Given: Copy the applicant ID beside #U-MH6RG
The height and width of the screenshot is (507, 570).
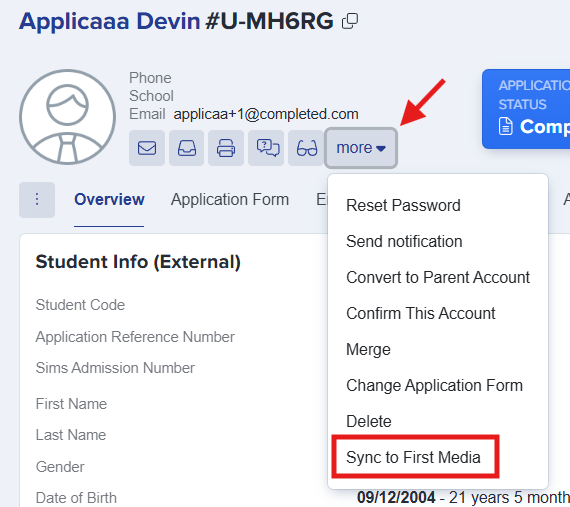Looking at the screenshot, I should click(x=350, y=21).
